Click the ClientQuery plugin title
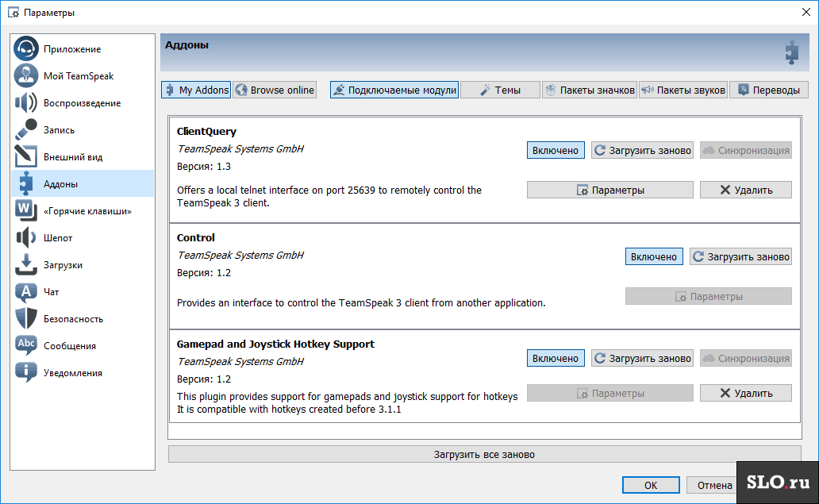 [206, 132]
